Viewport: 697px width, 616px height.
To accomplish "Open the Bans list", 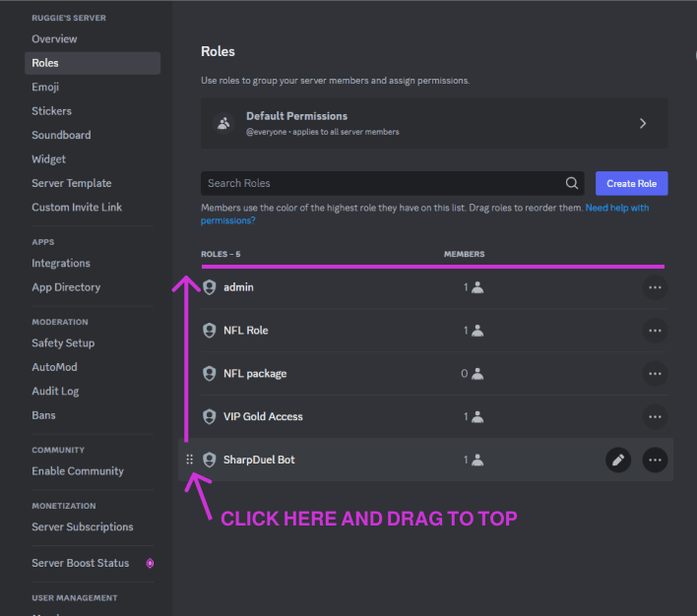I will (x=43, y=415).
